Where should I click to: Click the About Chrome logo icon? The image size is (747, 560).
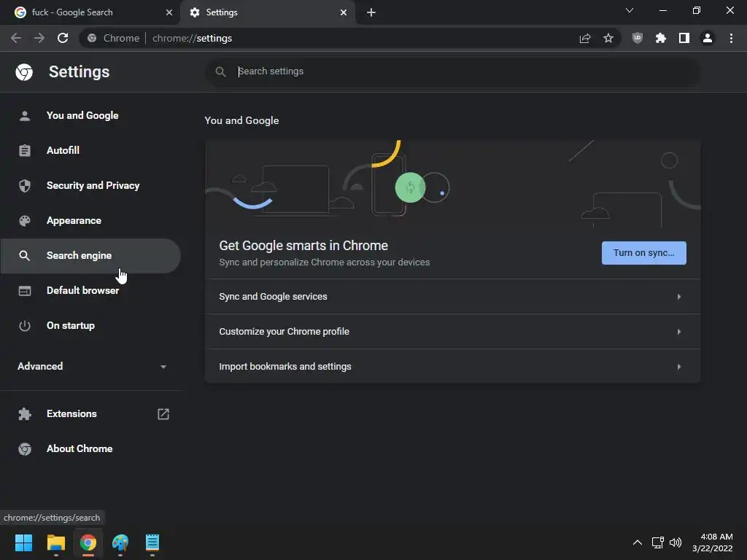[25, 448]
